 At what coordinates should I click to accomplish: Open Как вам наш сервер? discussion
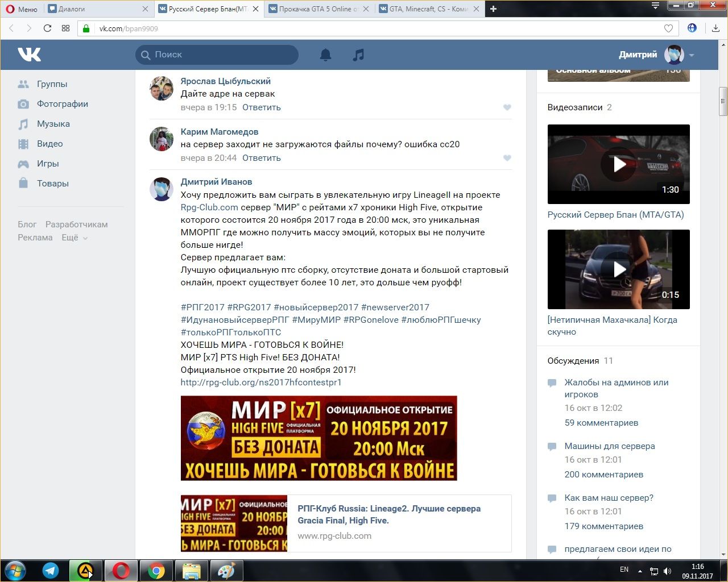pos(609,498)
